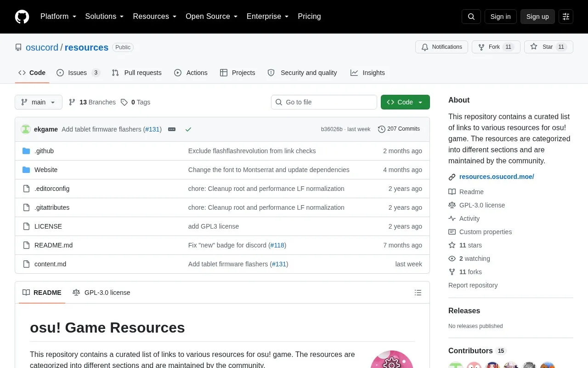
Task: Click the pulse icon beside Activity
Action: tap(452, 218)
